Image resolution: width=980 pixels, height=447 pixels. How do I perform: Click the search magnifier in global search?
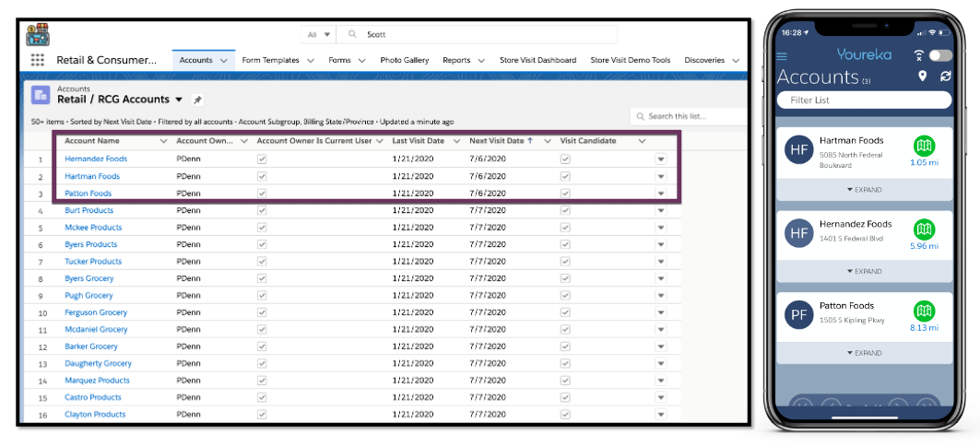(353, 34)
